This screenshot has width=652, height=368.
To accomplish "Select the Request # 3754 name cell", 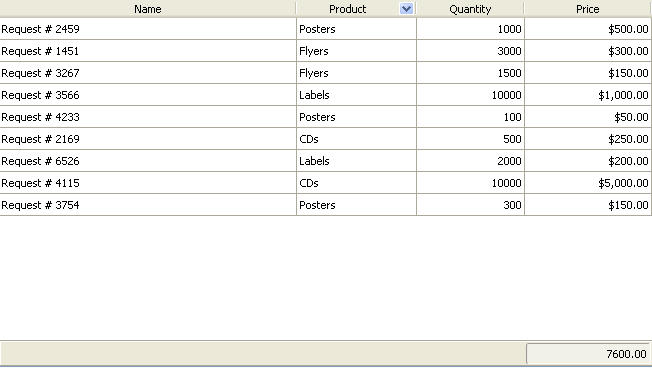I will (148, 205).
